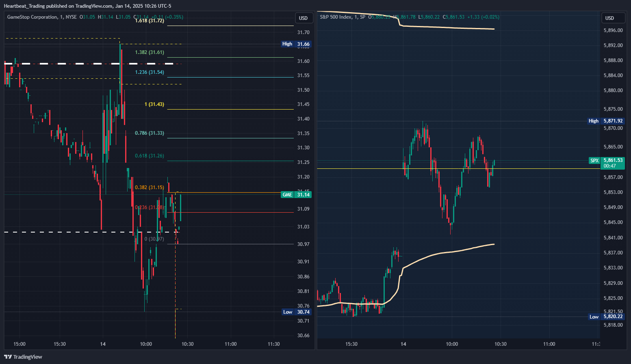The image size is (631, 364).
Task: Click 11:00 on the S&P 500 time axis
Action: [x=549, y=344]
